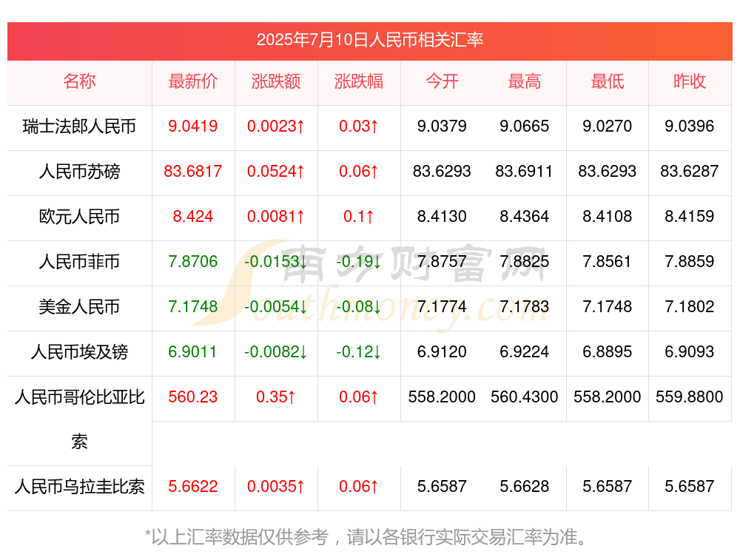Click previous close 7.8859
Viewport: 740px width, 560px height.
690,261
